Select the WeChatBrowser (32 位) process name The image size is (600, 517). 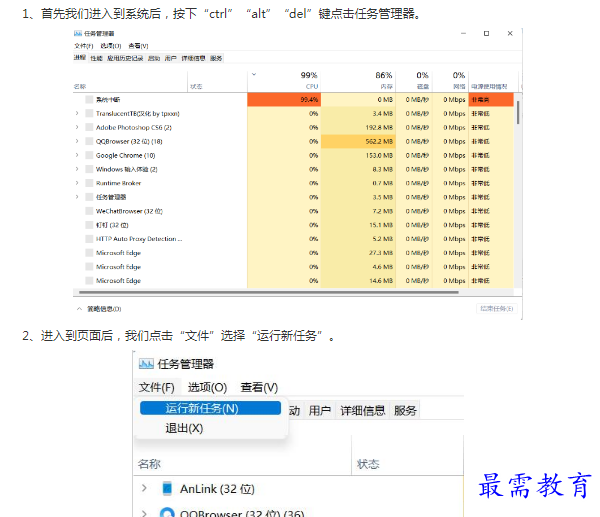129,211
